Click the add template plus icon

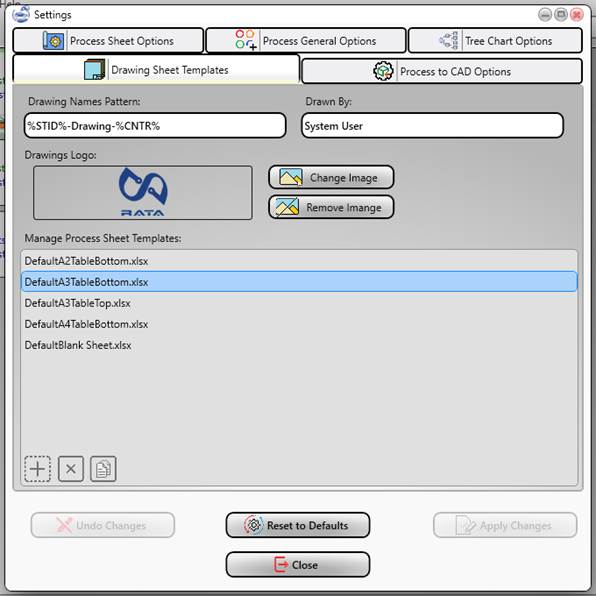[37, 469]
